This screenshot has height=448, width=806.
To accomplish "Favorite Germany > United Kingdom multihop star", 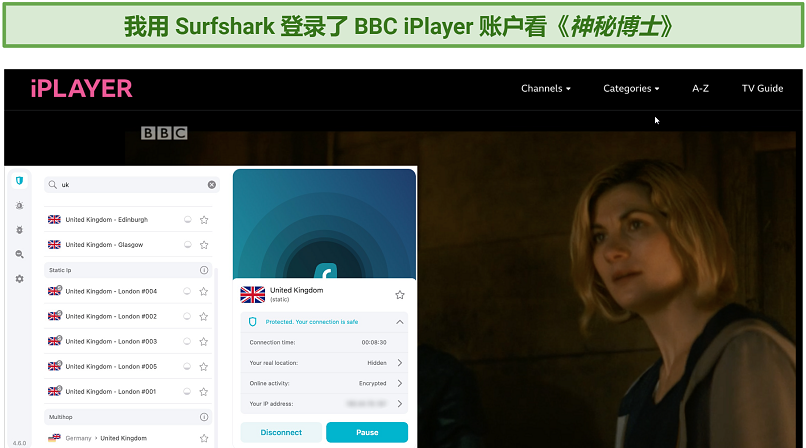I will click(204, 438).
